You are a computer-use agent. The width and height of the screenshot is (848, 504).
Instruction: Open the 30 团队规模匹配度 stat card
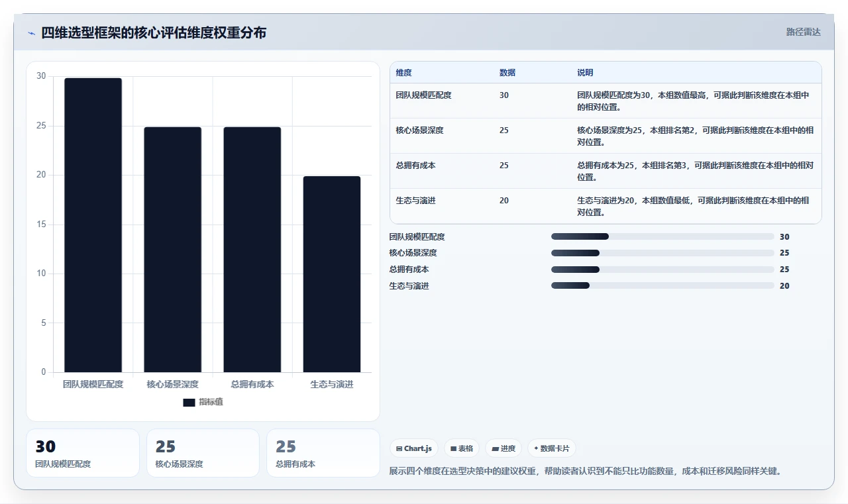tap(83, 453)
